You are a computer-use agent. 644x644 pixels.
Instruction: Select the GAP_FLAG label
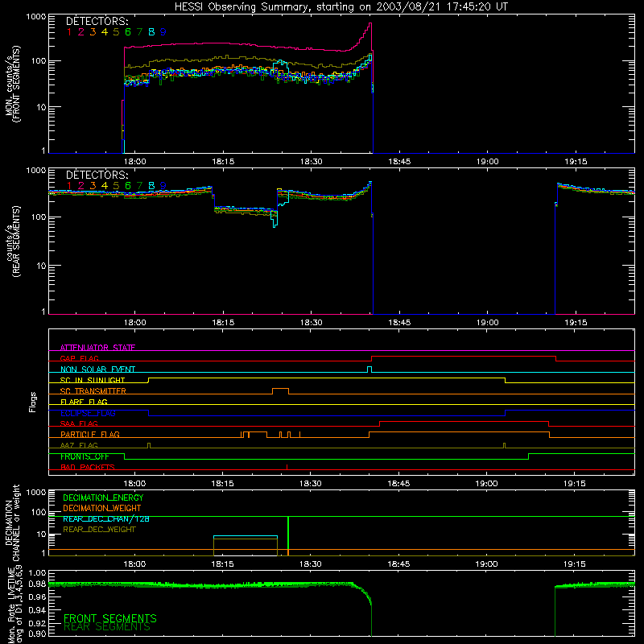pos(79,358)
